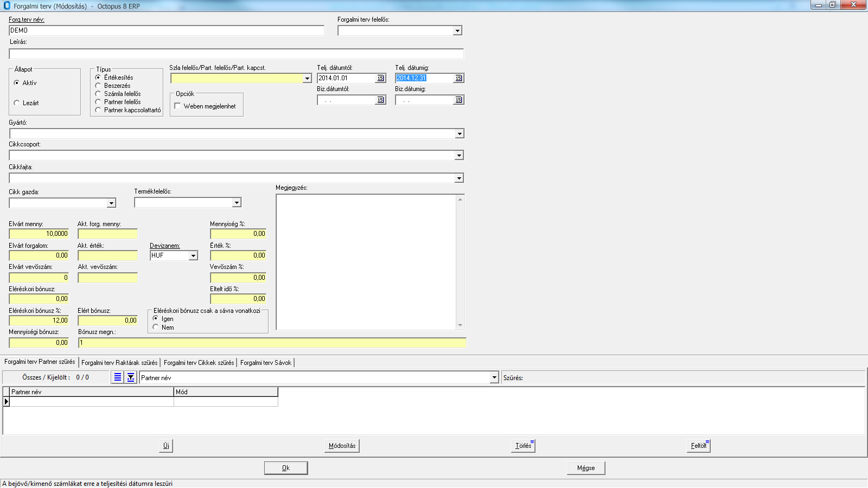
Task: Open calendar picker for Biz.dátumtól
Action: pyautogui.click(x=380, y=100)
